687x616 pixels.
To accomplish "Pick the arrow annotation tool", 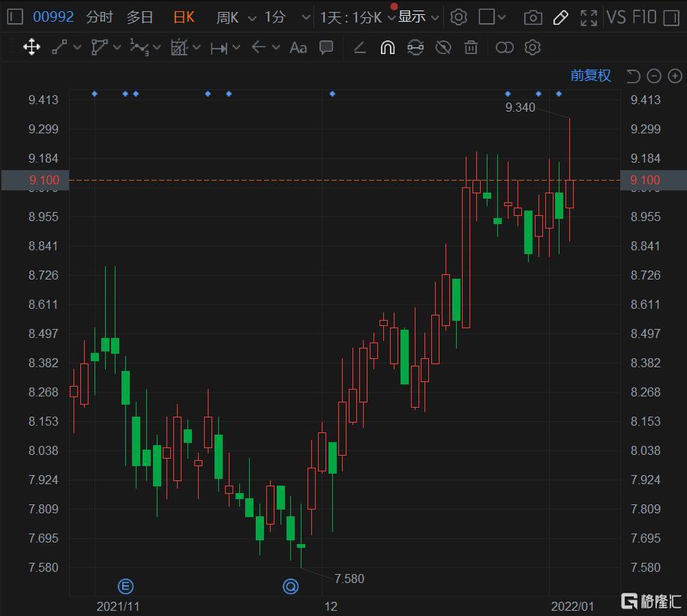I will point(259,47).
